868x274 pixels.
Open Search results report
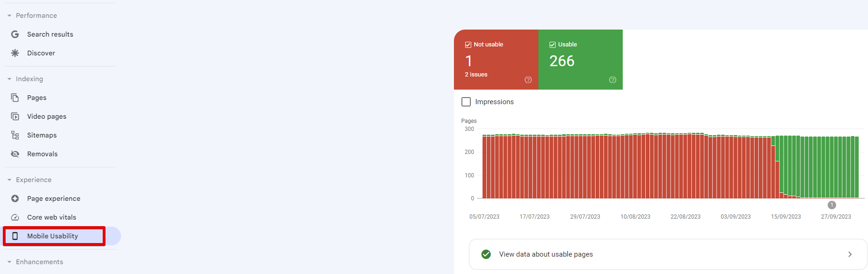point(50,34)
